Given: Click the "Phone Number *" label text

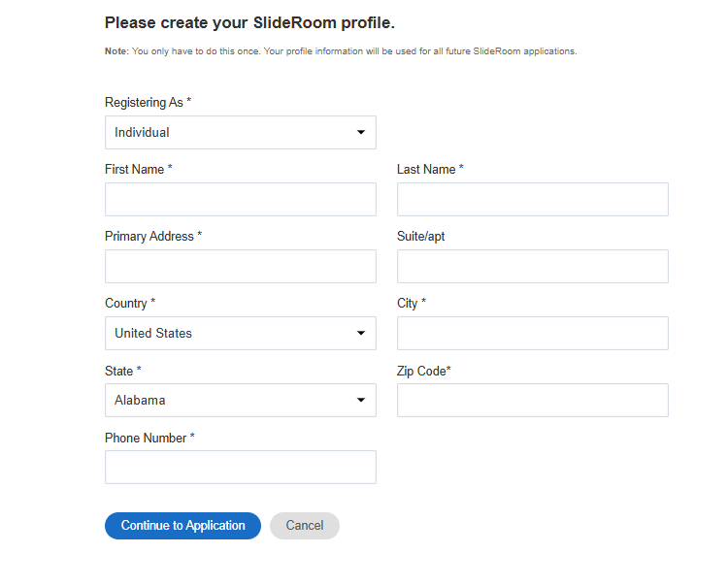Looking at the screenshot, I should 149,439.
